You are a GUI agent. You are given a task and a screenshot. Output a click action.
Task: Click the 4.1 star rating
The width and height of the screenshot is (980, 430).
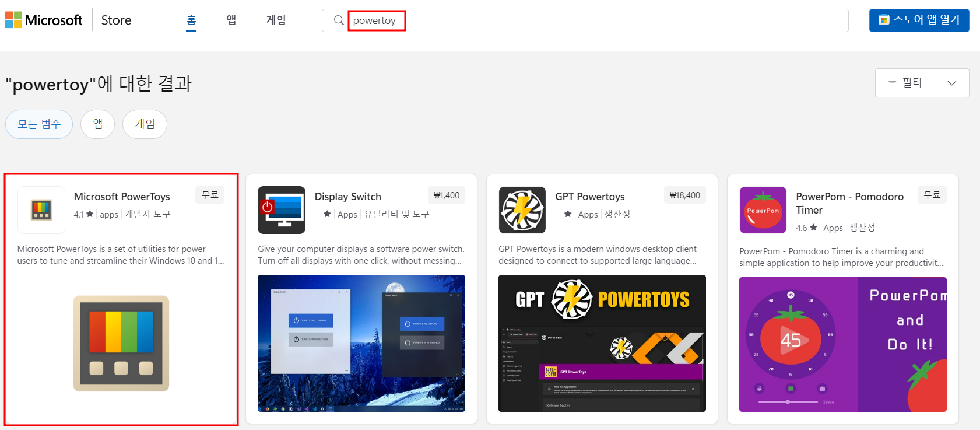pos(83,214)
